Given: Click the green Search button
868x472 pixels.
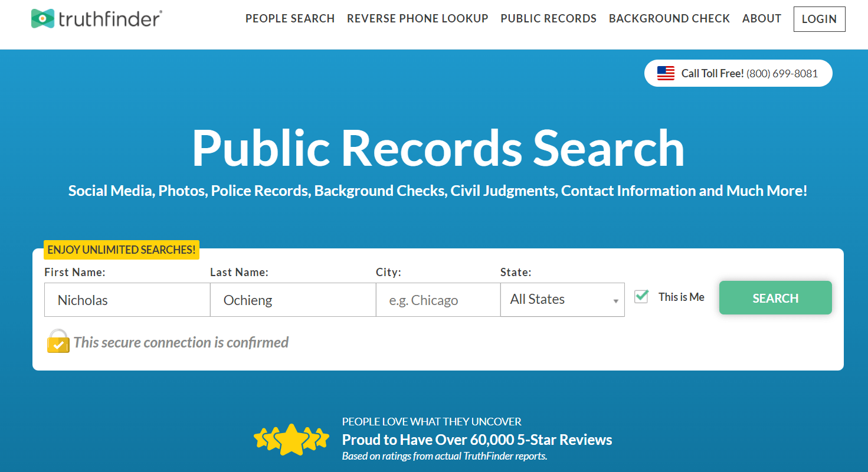Looking at the screenshot, I should tap(775, 298).
